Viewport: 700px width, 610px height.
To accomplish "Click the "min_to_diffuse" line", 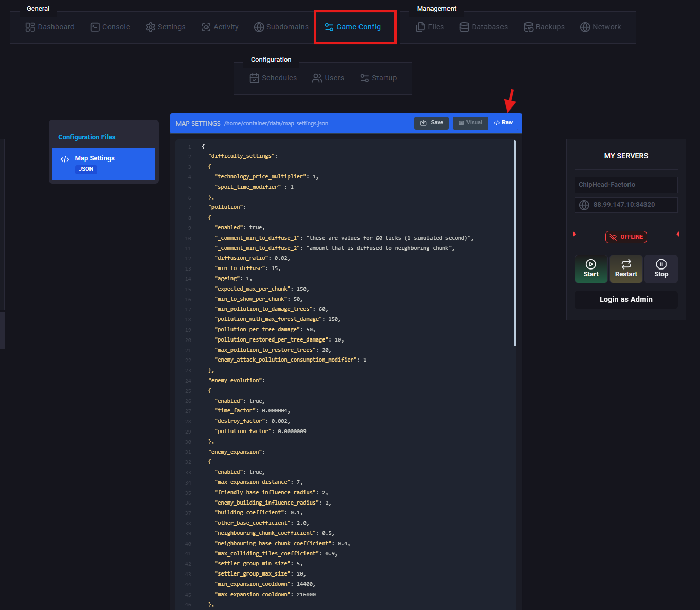I will pos(248,268).
